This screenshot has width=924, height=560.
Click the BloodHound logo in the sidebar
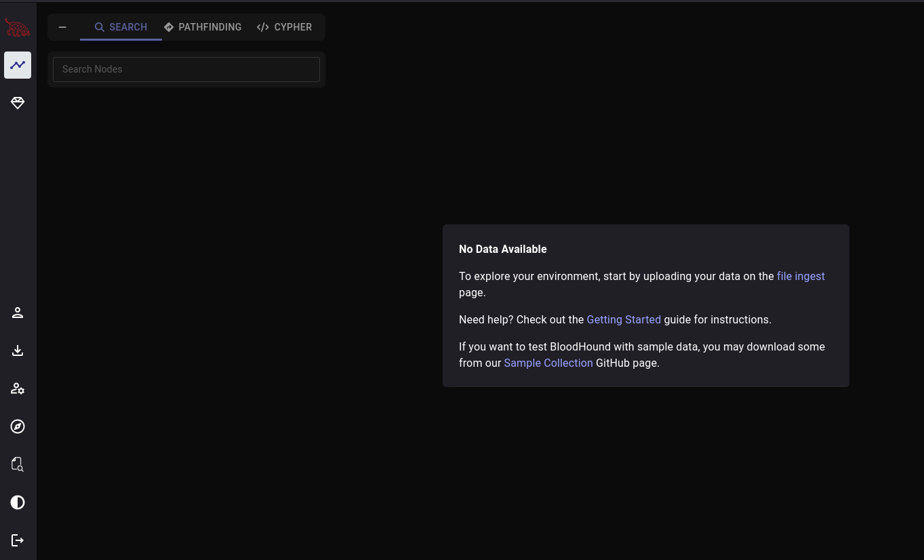(18, 28)
